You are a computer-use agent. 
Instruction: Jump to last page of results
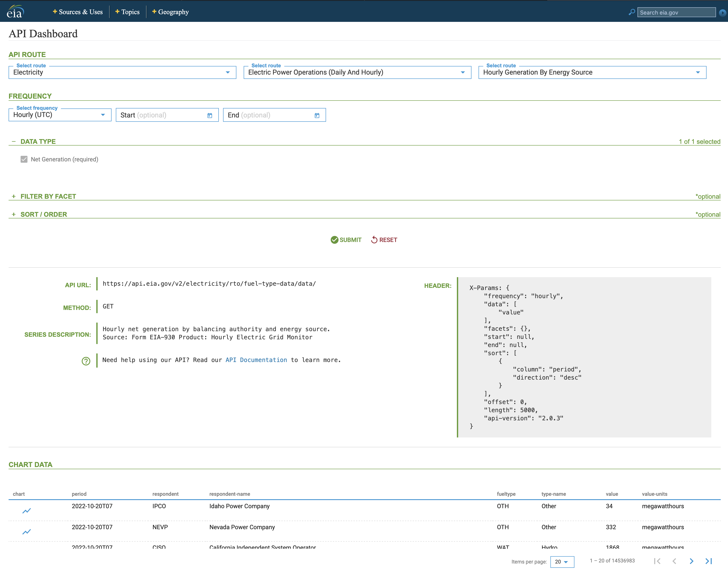[709, 561]
